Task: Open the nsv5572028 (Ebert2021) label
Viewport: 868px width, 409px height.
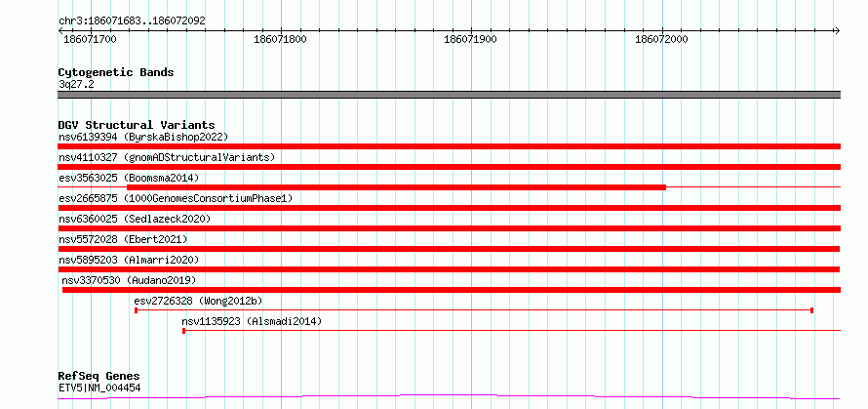Action: coord(123,239)
